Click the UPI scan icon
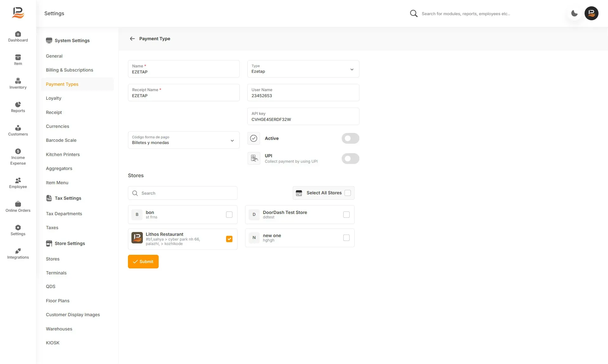The height and width of the screenshot is (364, 608). [254, 158]
